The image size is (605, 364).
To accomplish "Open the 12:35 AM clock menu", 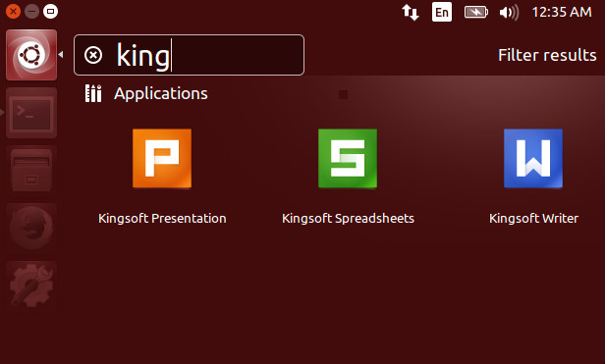I will pyautogui.click(x=562, y=13).
